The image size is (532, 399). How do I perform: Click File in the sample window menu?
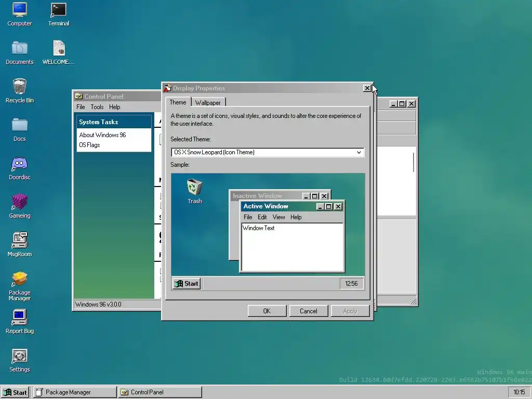pos(248,217)
